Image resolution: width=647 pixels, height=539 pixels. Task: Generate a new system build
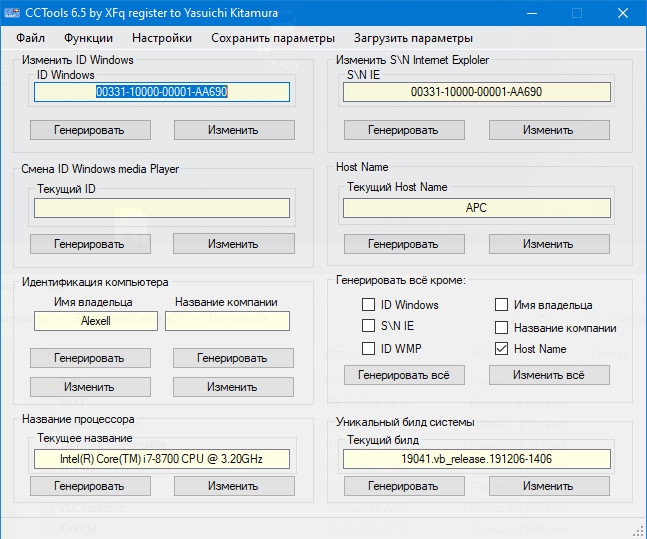tap(404, 486)
